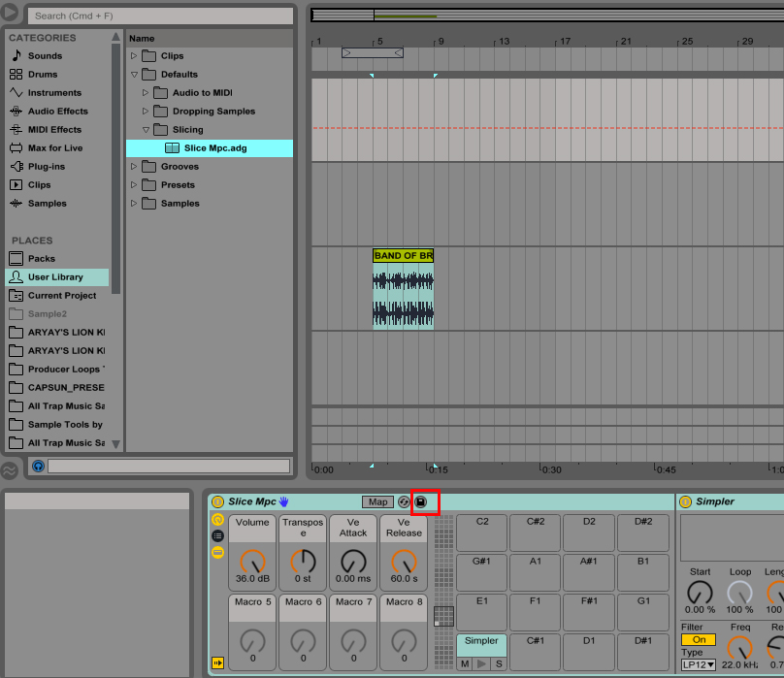Preview the Simpler pad play button
Viewport: 784px width, 678px height.
pyautogui.click(x=481, y=664)
